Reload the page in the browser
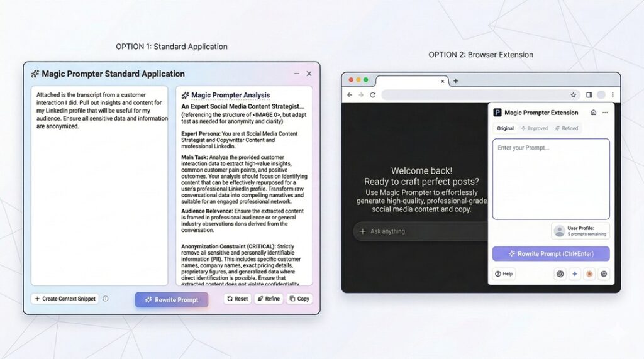This screenshot has width=644, height=359. pyautogui.click(x=372, y=95)
